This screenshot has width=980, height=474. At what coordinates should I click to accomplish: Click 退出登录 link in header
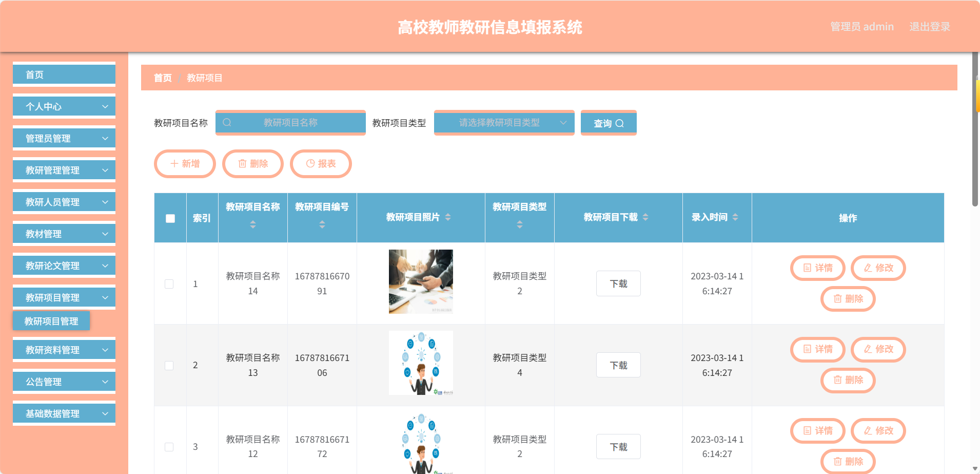(x=930, y=27)
